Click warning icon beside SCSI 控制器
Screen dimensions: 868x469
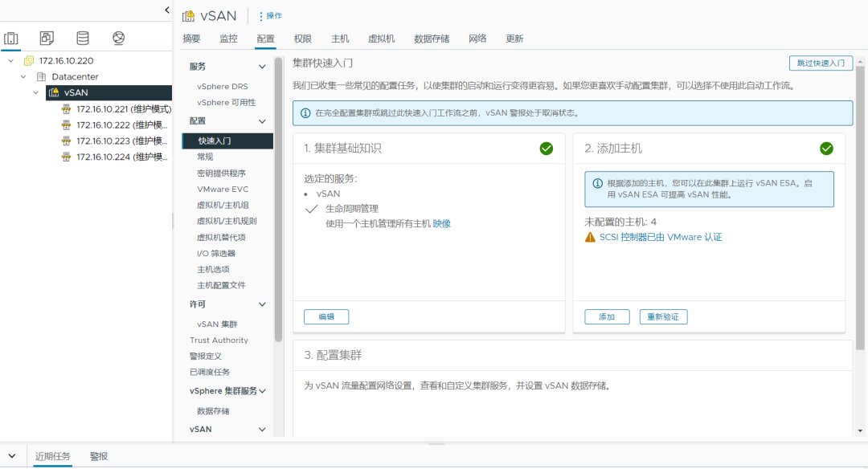590,237
